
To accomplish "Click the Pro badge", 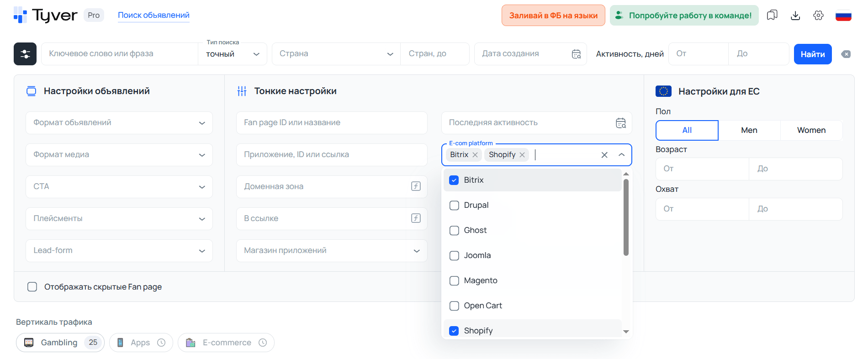I will point(94,15).
